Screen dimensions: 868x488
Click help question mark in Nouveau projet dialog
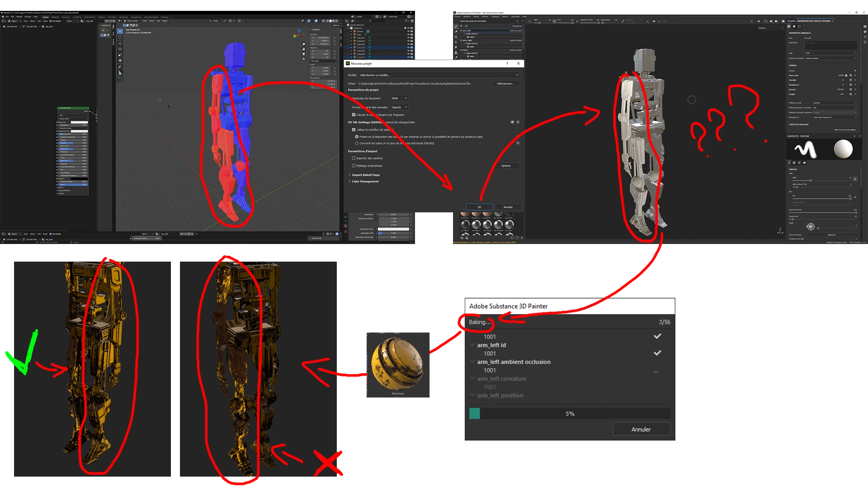coord(507,64)
